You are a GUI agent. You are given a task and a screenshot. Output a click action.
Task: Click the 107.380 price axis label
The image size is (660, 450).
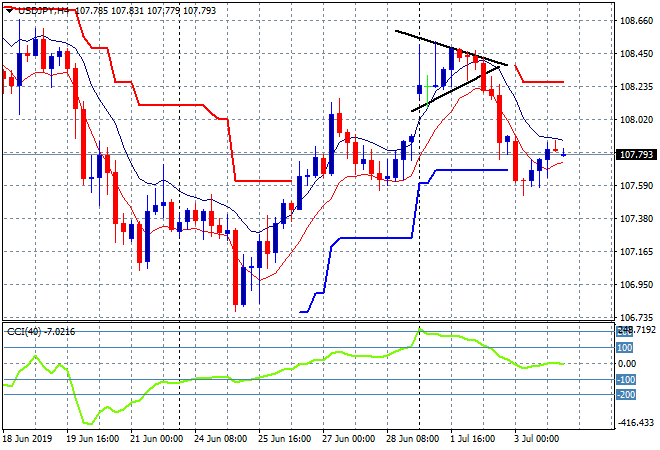pos(636,218)
